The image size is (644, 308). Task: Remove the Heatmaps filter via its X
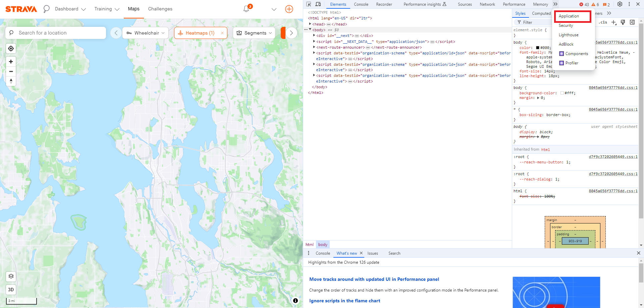click(x=222, y=33)
